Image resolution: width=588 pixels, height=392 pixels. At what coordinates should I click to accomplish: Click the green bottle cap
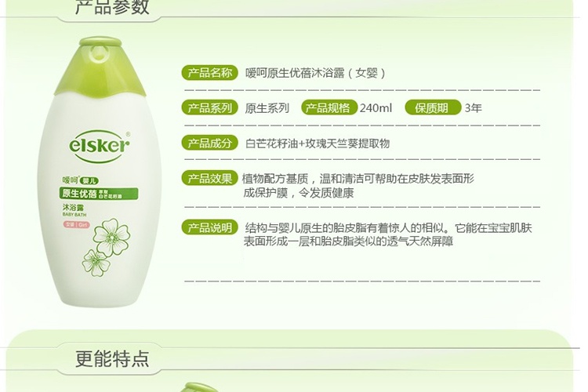coord(100,67)
